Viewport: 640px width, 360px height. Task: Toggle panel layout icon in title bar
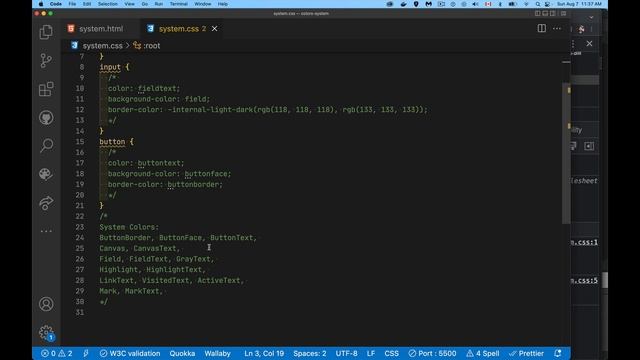point(545,13)
